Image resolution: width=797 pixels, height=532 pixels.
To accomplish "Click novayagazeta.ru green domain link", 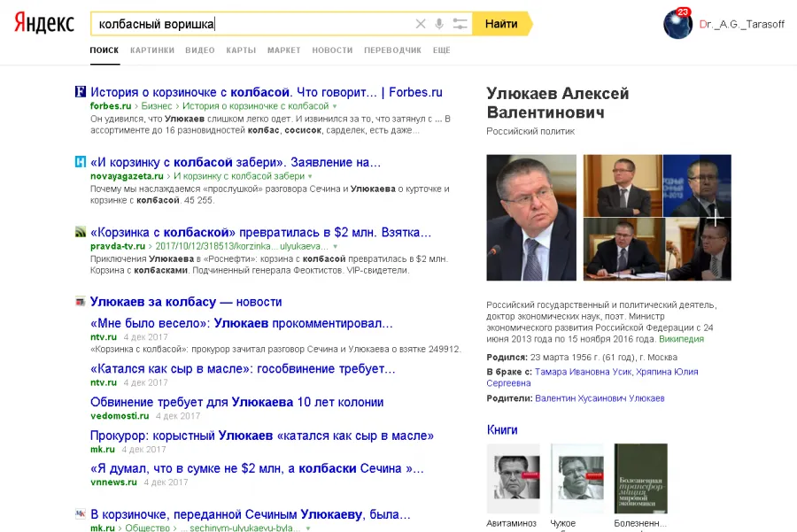I will [x=127, y=176].
